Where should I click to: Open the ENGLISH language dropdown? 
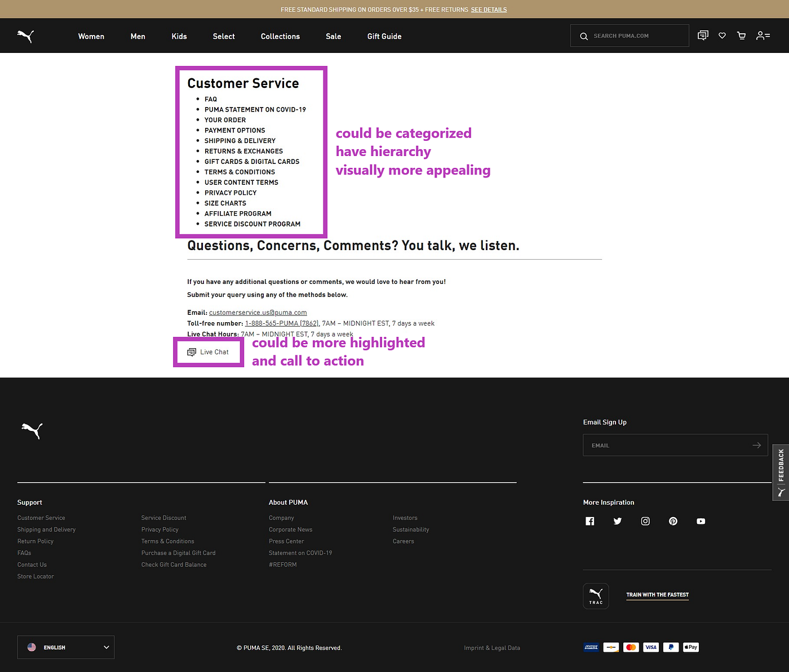click(x=66, y=647)
